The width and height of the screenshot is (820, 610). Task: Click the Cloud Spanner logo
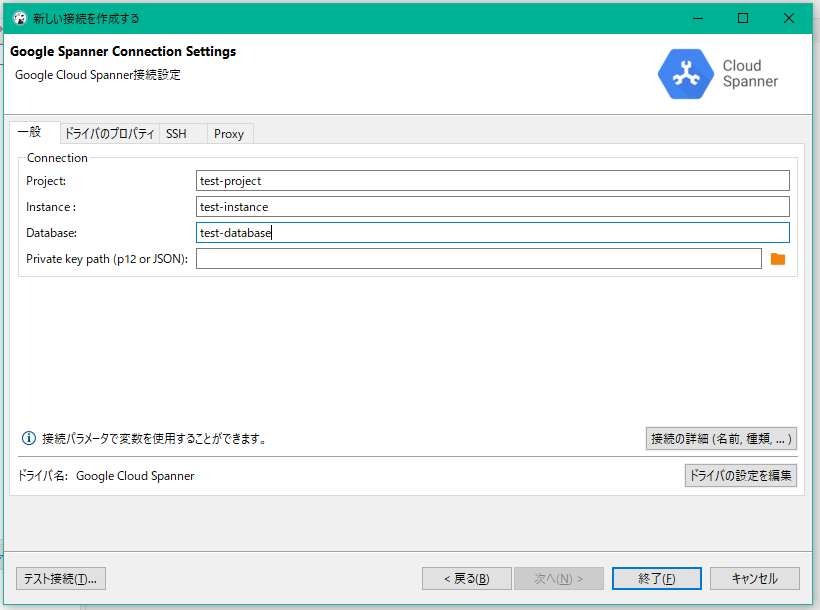click(x=718, y=74)
